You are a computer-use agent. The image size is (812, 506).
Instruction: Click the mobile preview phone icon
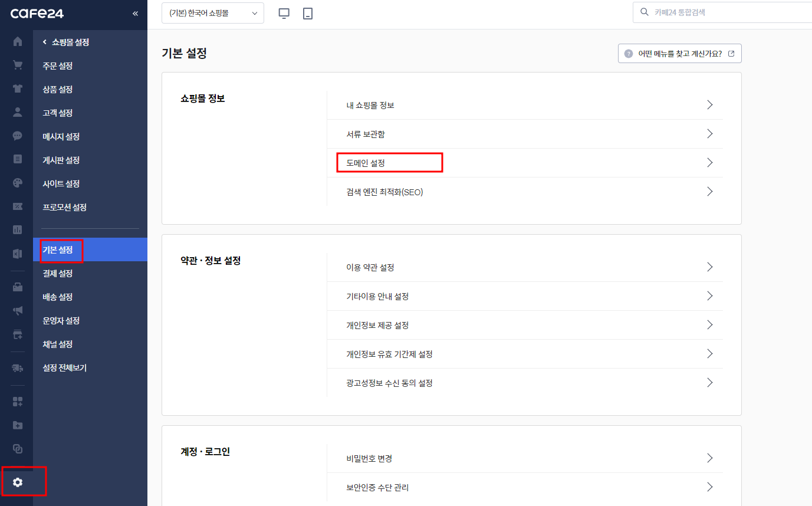click(x=307, y=12)
